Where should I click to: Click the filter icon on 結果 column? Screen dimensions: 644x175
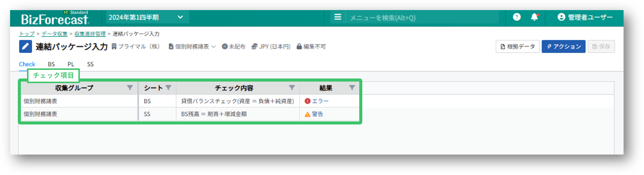pos(352,88)
